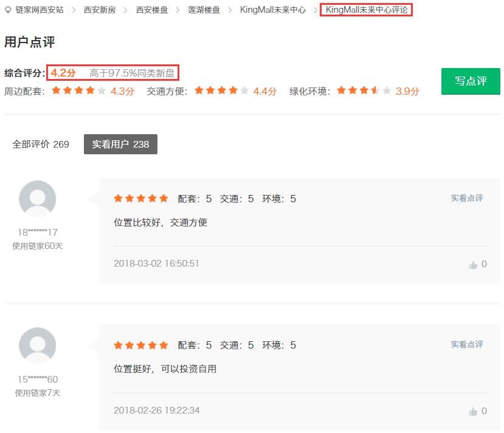504x433 pixels.
Task: Go to 西安新房 breadcrumb link
Action: [x=100, y=10]
